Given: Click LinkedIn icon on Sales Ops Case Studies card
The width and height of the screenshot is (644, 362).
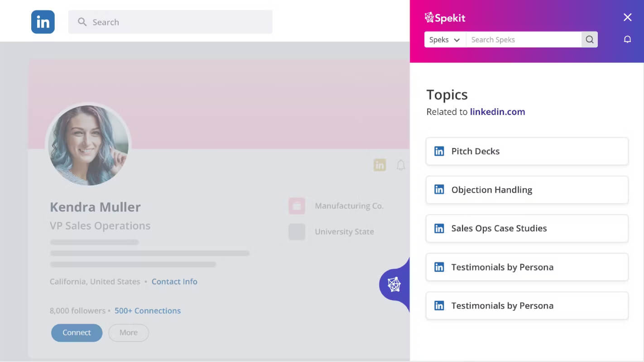Looking at the screenshot, I should 439,229.
